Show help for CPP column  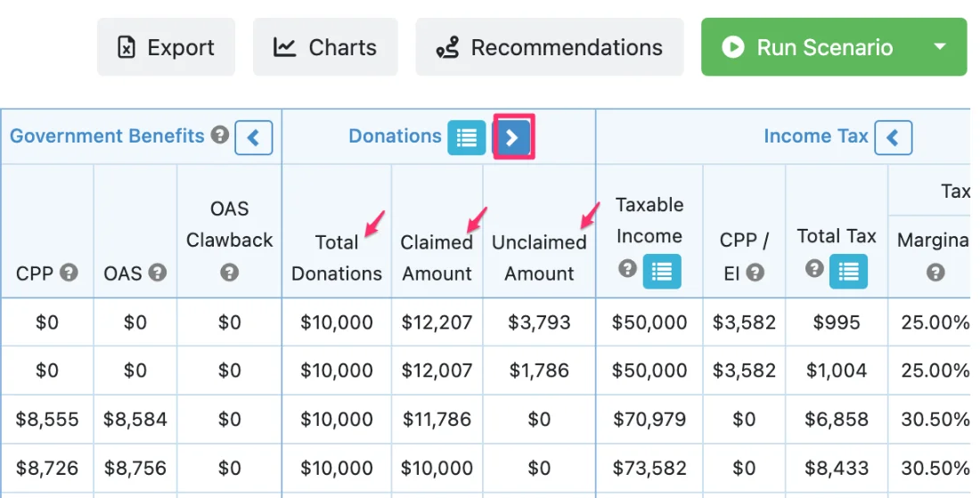[x=69, y=273]
